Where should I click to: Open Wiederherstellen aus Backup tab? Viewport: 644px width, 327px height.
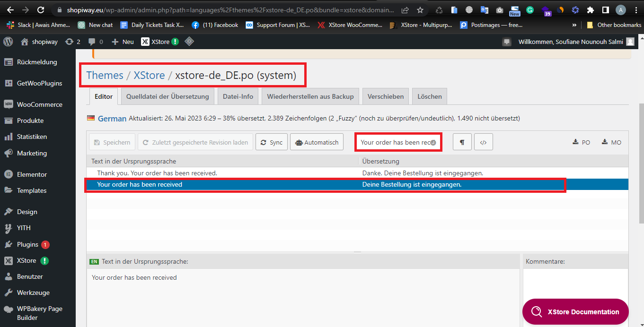(x=310, y=96)
